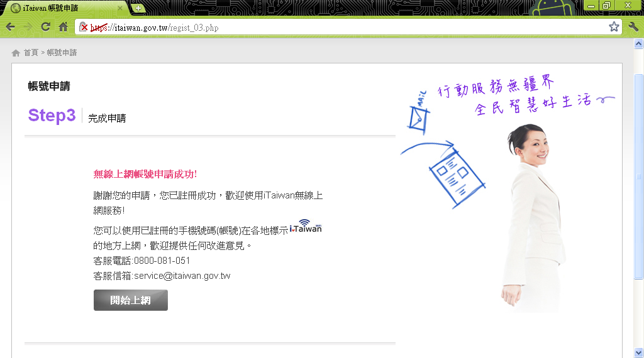Click the 無線上網帳號申請成功! message
Viewport: 644px width, 358px height.
click(145, 174)
